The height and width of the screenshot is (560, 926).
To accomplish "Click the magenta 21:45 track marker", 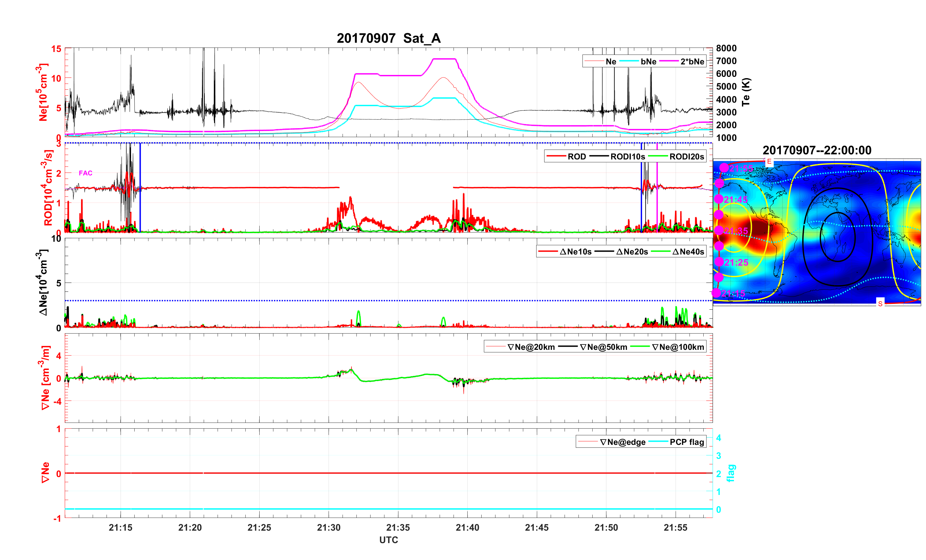I will click(x=719, y=199).
